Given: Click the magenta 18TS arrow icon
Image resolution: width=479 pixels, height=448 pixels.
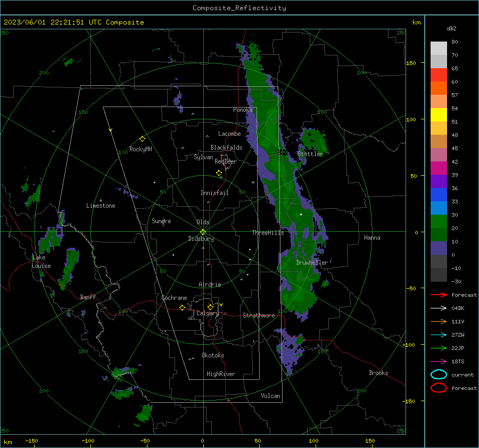Looking at the screenshot, I should point(439,362).
